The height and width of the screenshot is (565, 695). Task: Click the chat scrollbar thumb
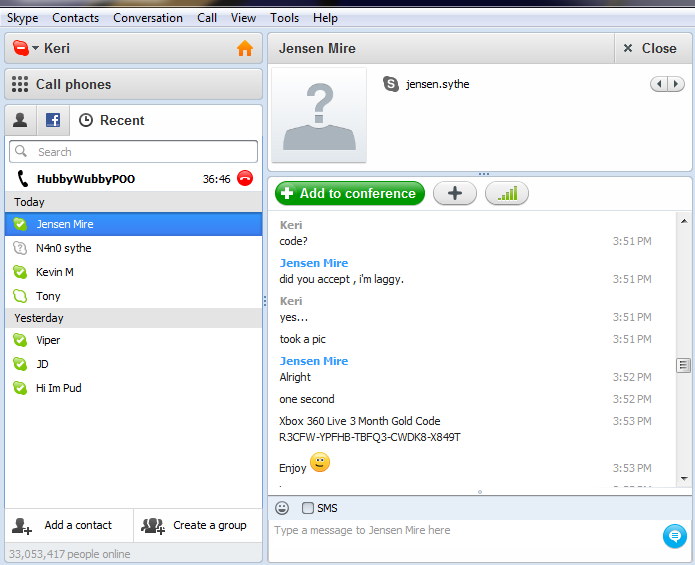point(683,366)
